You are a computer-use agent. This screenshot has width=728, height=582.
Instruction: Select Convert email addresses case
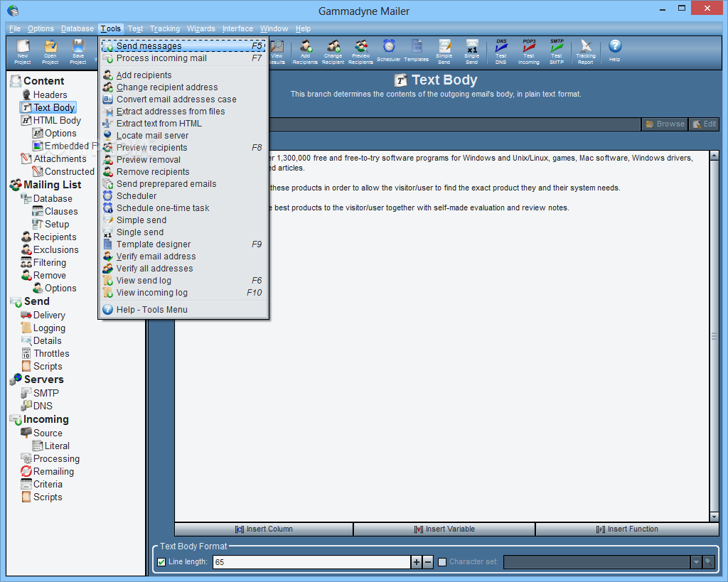[x=183, y=99]
